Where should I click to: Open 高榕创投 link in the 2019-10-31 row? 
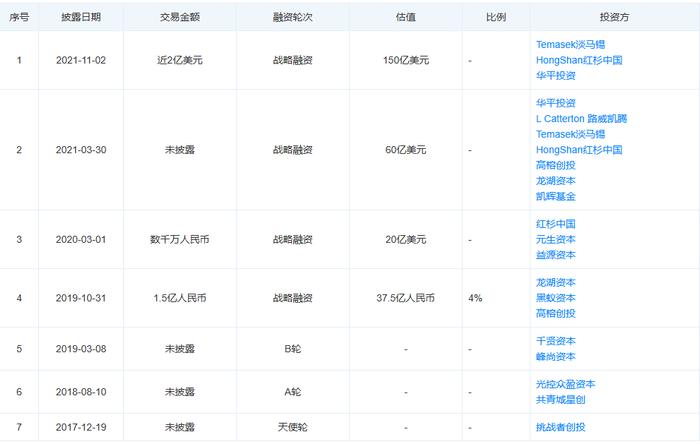point(556,313)
